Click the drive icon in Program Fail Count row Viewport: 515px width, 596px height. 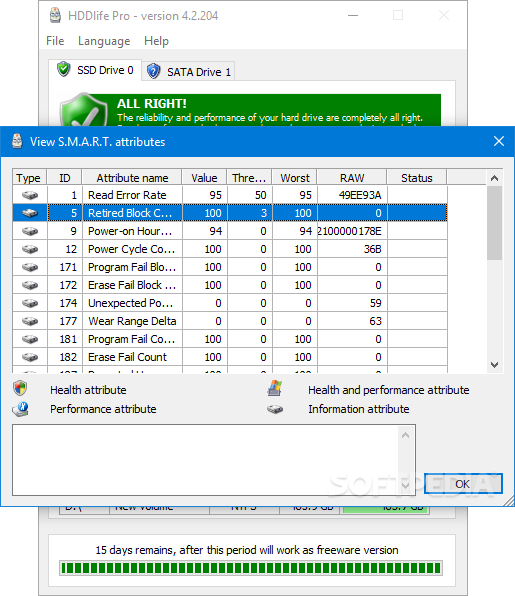pos(30,339)
